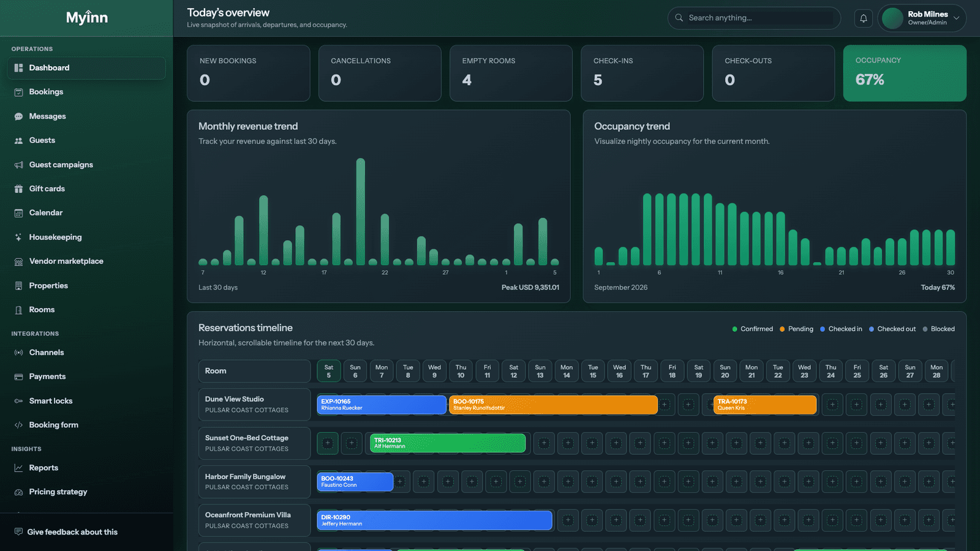Open Reports under Insights
Screen dimensions: 980x551
tap(86, 468)
